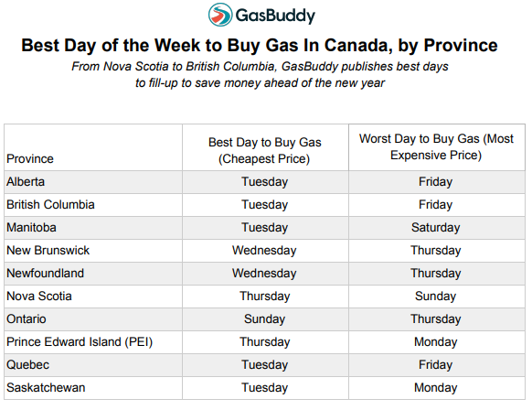The image size is (532, 410).
Task: Select the Best Day of the Week title
Action: (260, 45)
